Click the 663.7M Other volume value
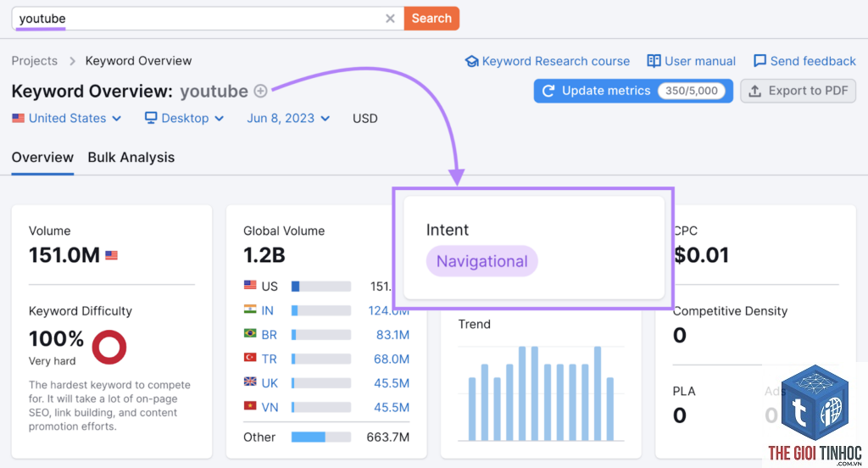This screenshot has width=868, height=468. click(388, 437)
